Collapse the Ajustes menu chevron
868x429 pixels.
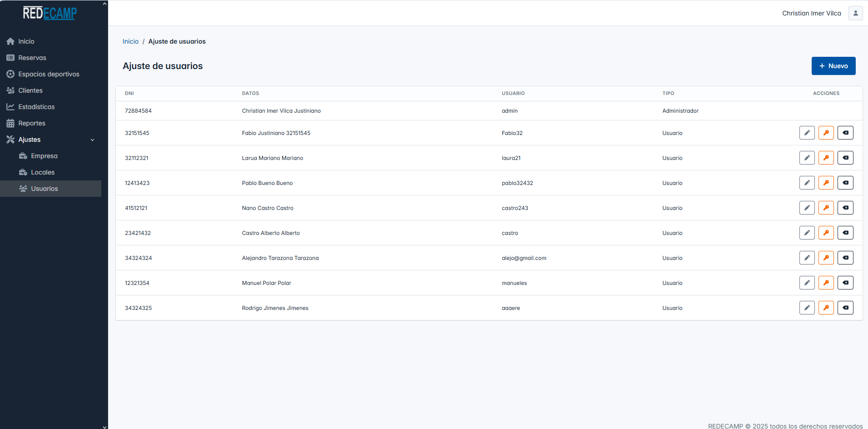click(x=93, y=140)
